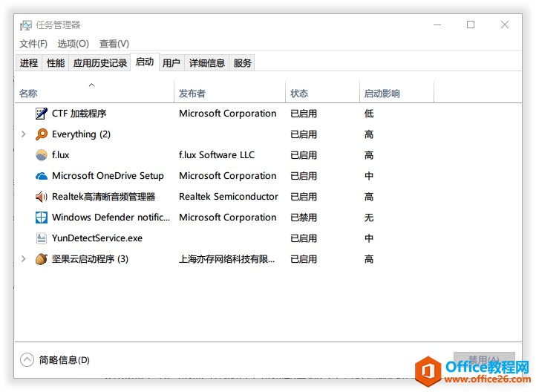Close the Task Manager window

pos(505,24)
